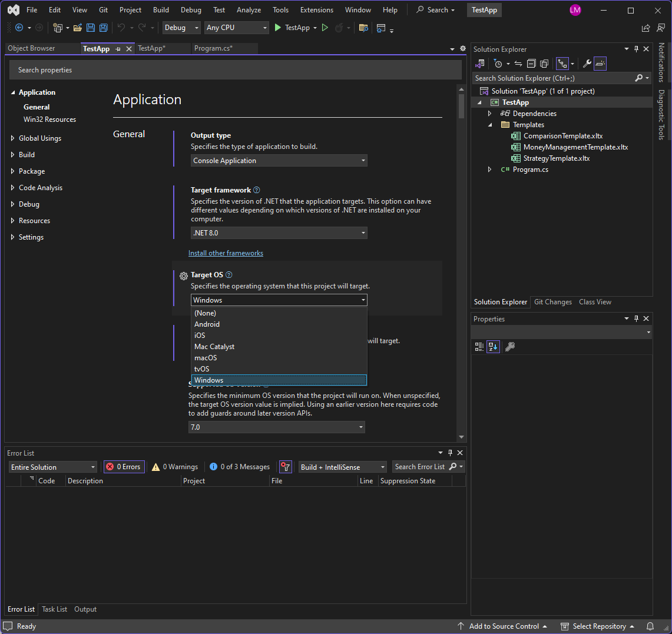Screen dimensions: 672x634
Task: Click the Start Without Debugging outline play icon
Action: 325,28
